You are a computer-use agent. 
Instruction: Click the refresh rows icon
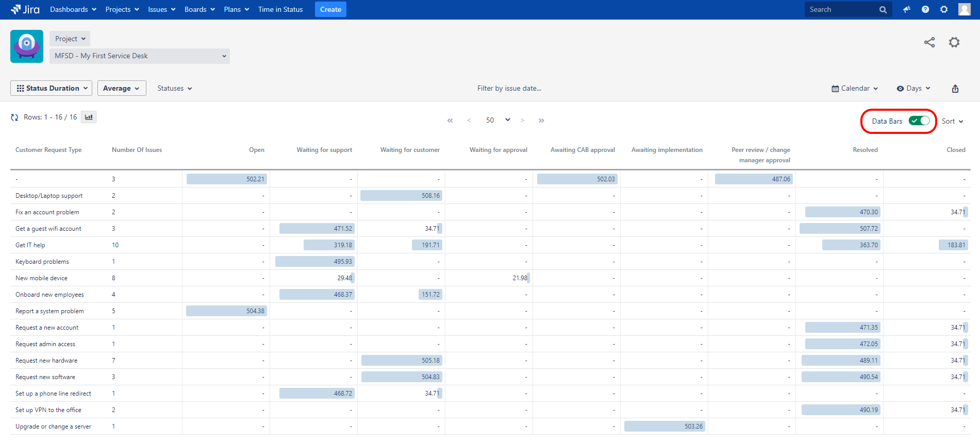pyautogui.click(x=14, y=117)
